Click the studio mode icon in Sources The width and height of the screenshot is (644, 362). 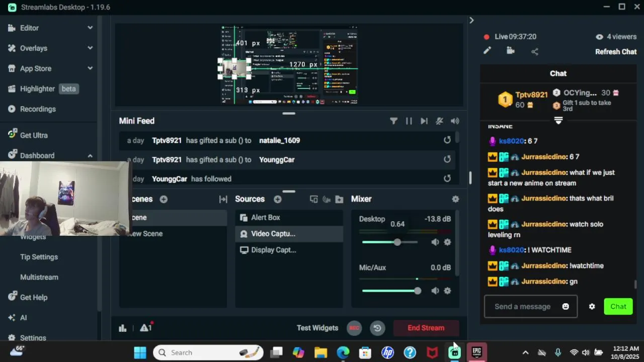click(314, 199)
